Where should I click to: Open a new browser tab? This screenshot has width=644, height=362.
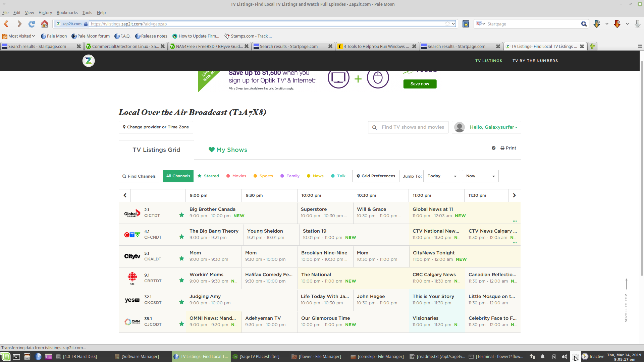[x=592, y=46]
